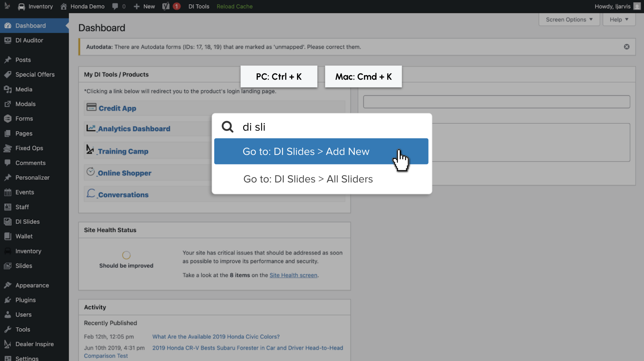The width and height of the screenshot is (644, 361).
Task: Click the car icon beside Inventory in admin bar
Action: [x=21, y=6]
